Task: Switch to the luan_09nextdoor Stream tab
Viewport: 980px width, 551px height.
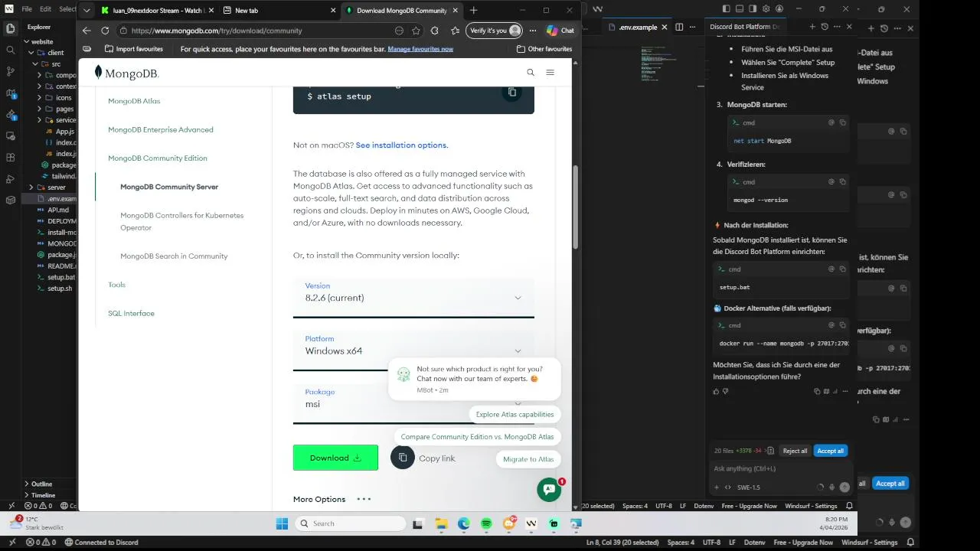Action: tap(156, 11)
